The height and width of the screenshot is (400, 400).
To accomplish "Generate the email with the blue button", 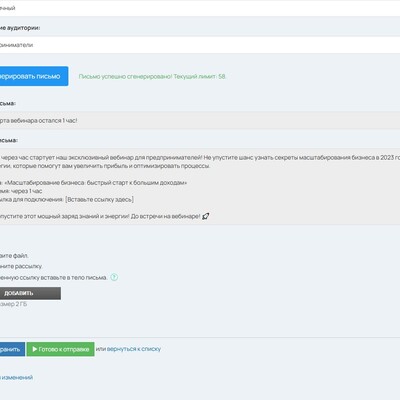I will [x=34, y=76].
